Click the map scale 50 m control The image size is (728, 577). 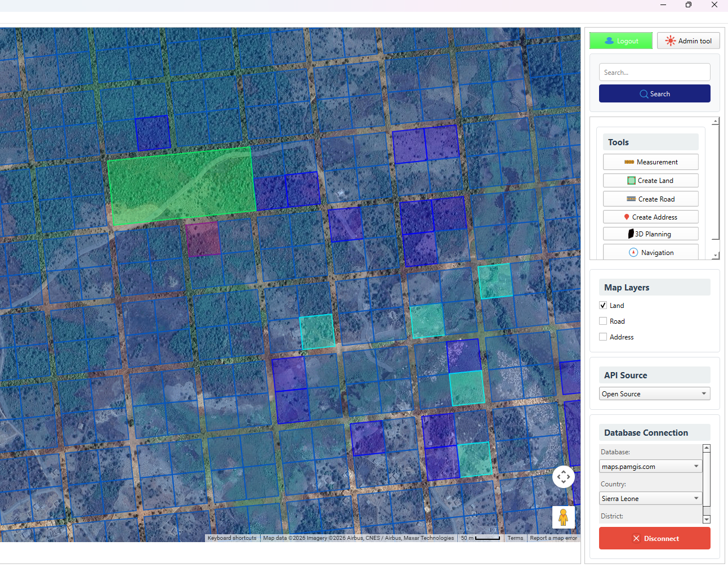[x=480, y=538]
